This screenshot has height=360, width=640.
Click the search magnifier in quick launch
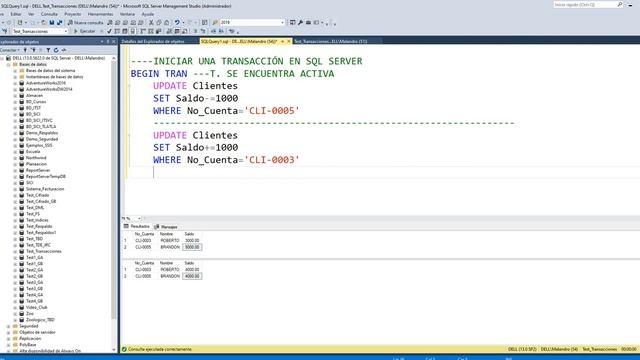[x=620, y=4]
